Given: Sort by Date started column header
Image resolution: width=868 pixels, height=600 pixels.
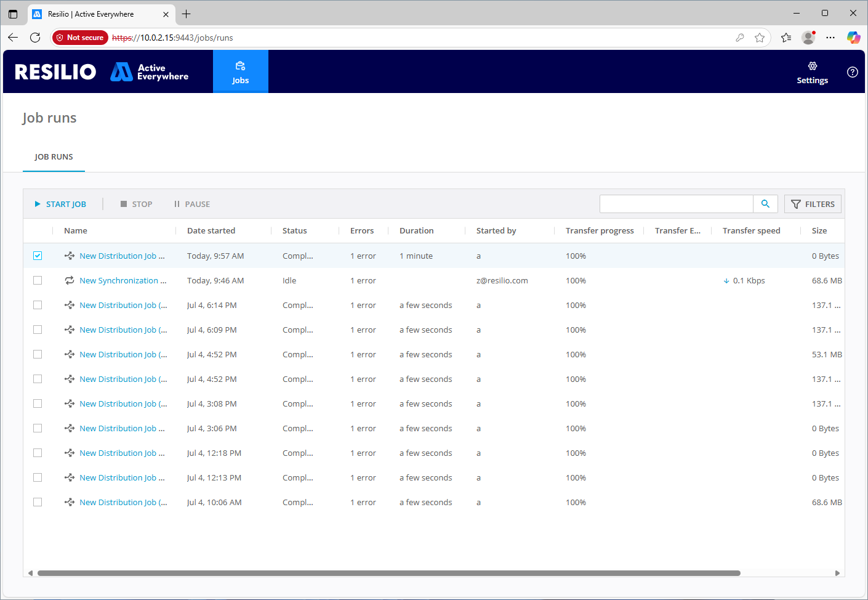Looking at the screenshot, I should tap(211, 230).
